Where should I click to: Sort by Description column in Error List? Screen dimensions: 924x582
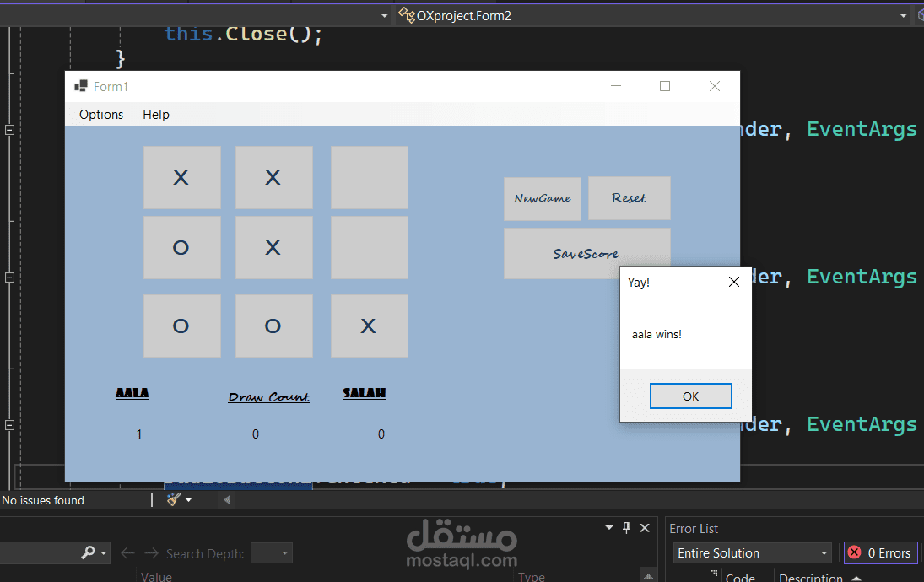click(x=811, y=577)
